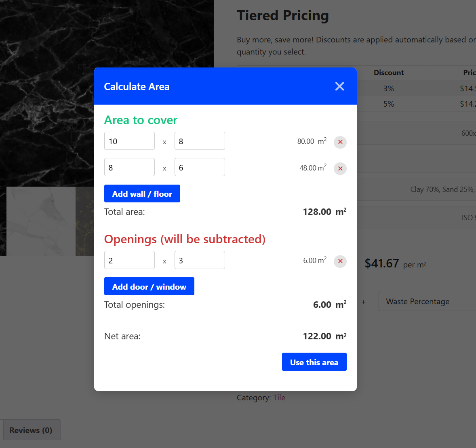Select the white marble thumbnail
Viewport: 476px width, 448px height.
pyautogui.click(x=41, y=221)
